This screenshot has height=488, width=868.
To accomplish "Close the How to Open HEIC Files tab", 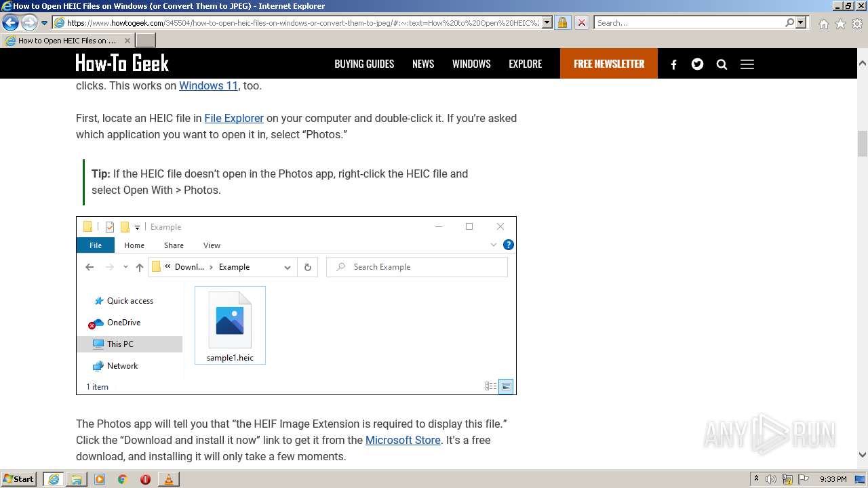I will pyautogui.click(x=127, y=41).
